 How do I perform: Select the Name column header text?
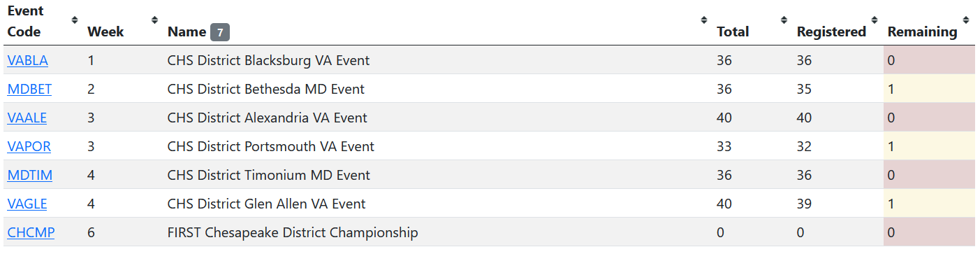point(187,31)
